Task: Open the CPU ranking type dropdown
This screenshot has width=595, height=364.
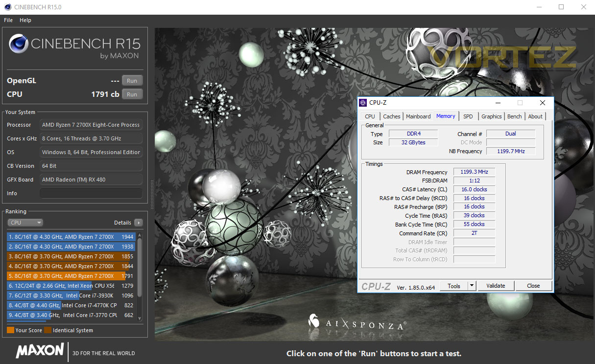Action: click(x=25, y=223)
